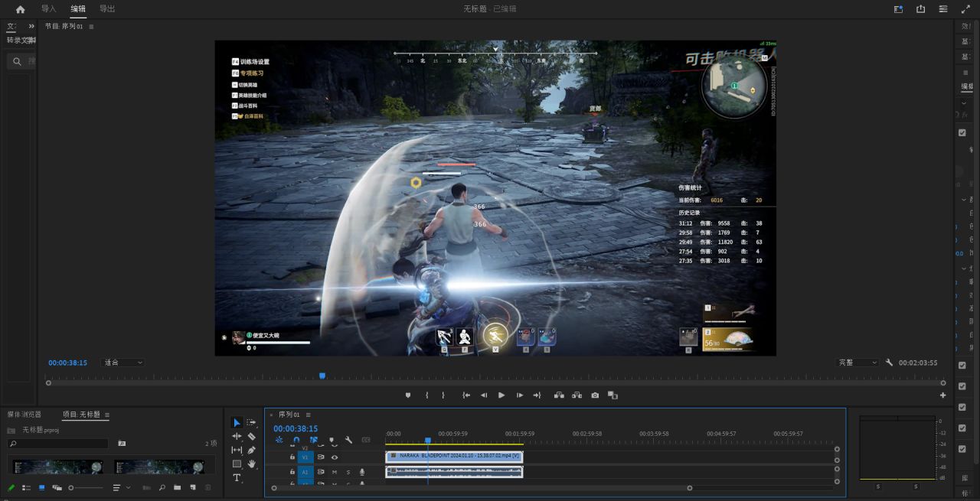
Task: Select the Razor tool in the tools panel
Action: click(x=251, y=436)
